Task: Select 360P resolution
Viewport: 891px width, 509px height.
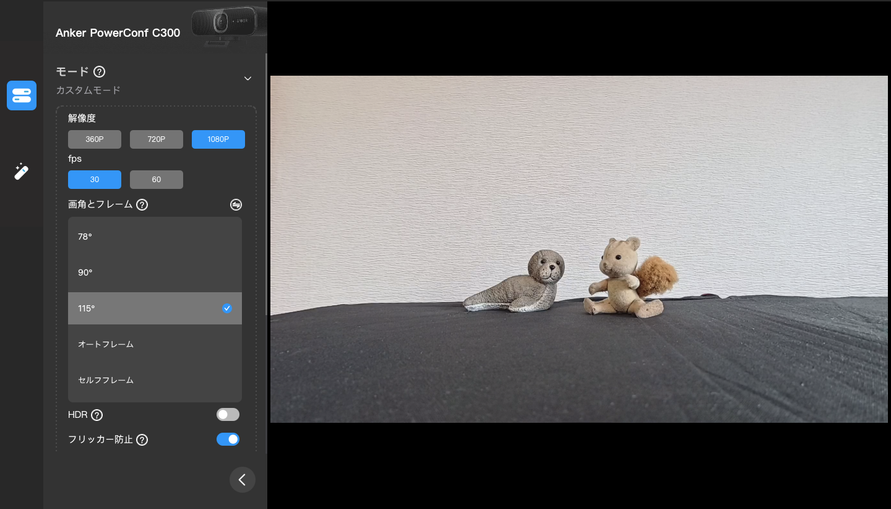Action: coord(94,139)
